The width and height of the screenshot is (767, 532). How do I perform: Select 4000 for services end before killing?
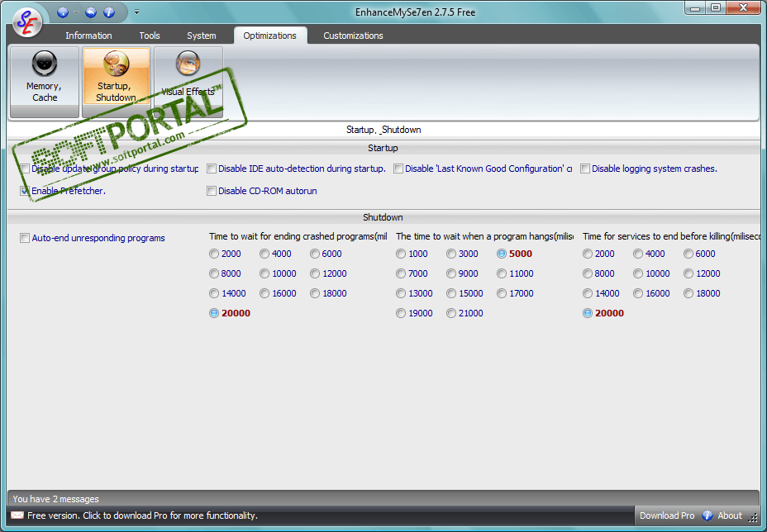coord(649,254)
